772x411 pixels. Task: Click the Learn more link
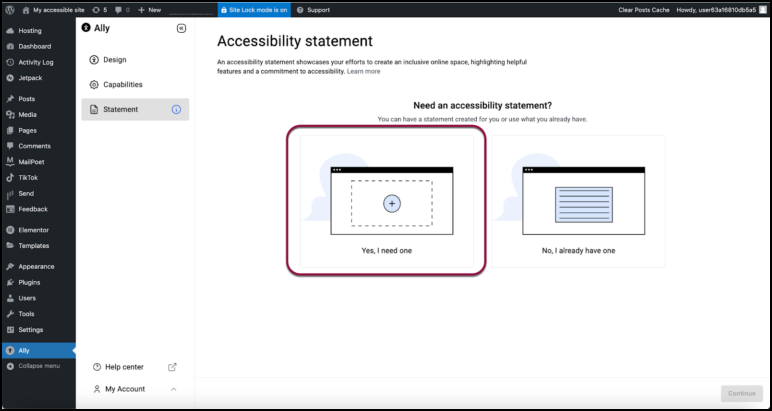click(x=363, y=72)
